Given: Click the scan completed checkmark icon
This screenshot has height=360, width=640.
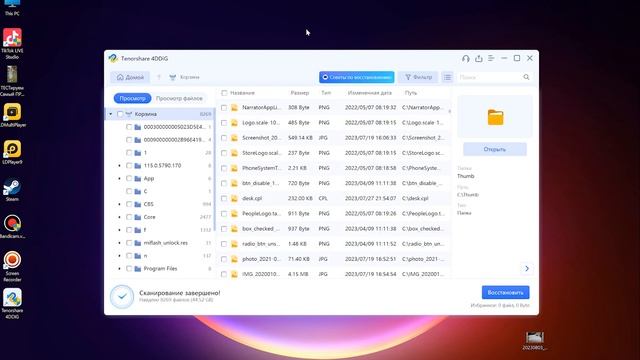Looking at the screenshot, I should coord(122,296).
